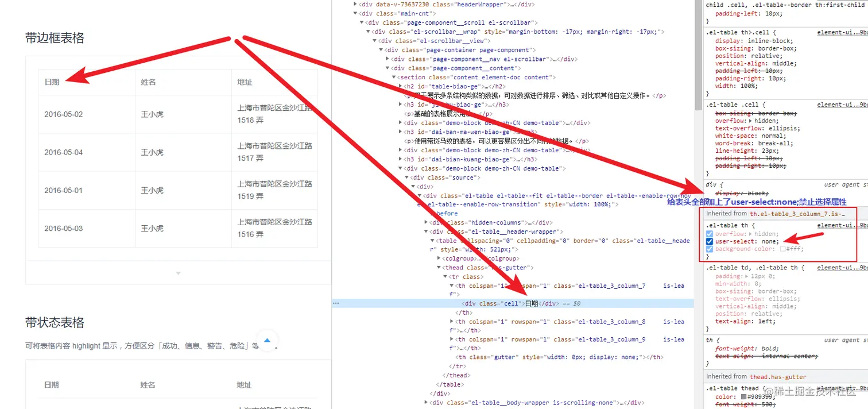Expand the th el-table_3_column_8 node
Screen dimensions: 868x409
[x=452, y=322]
